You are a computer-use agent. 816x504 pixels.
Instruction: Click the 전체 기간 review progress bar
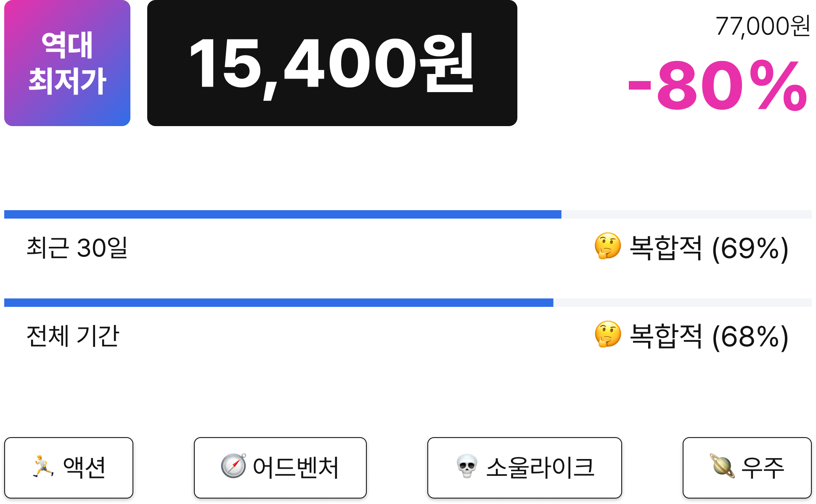tap(408, 303)
